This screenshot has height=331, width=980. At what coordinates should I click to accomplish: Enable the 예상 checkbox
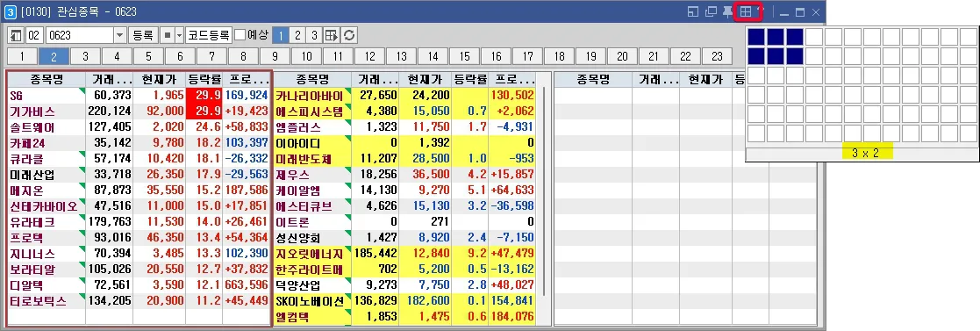pos(240,35)
